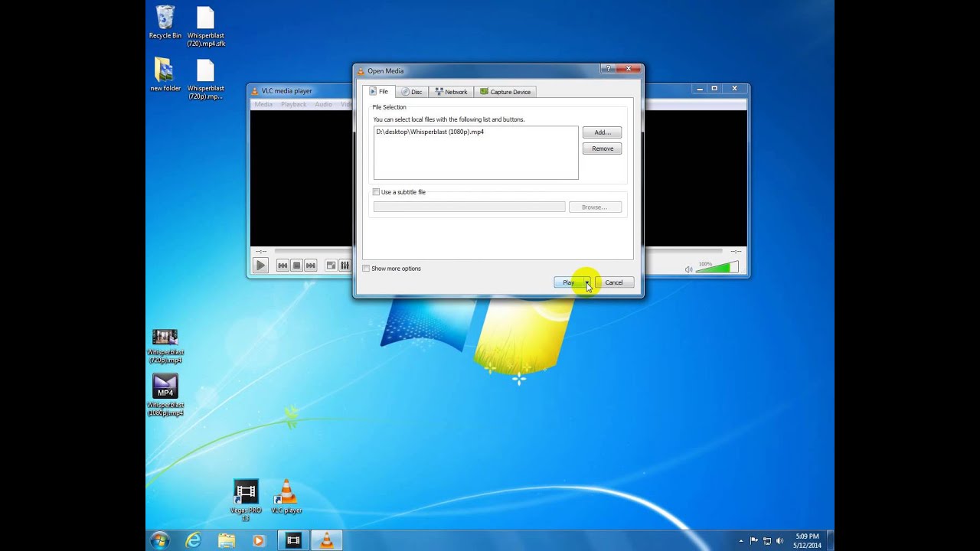Open Windows Explorer from taskbar
The image size is (980, 551).
coord(227,540)
